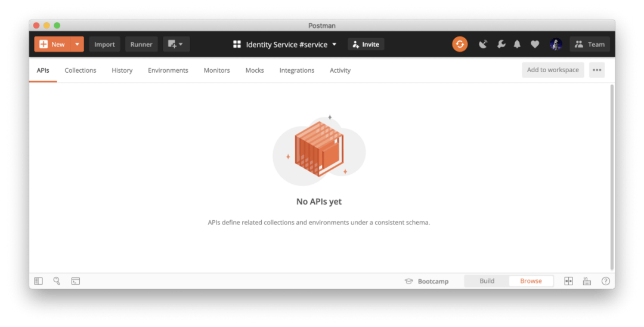The width and height of the screenshot is (644, 327).
Task: Open the satellite capture requests icon
Action: tap(483, 44)
